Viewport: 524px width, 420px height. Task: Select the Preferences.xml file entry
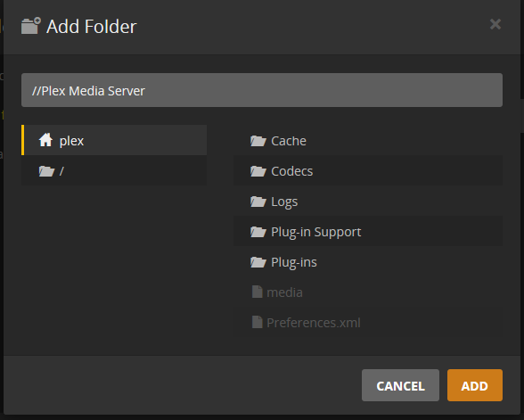coord(367,323)
